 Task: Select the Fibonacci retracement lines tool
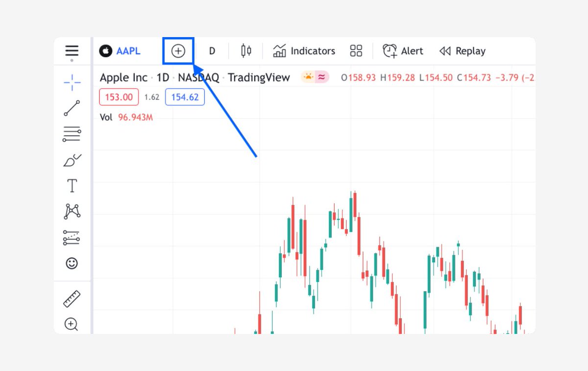[72, 134]
